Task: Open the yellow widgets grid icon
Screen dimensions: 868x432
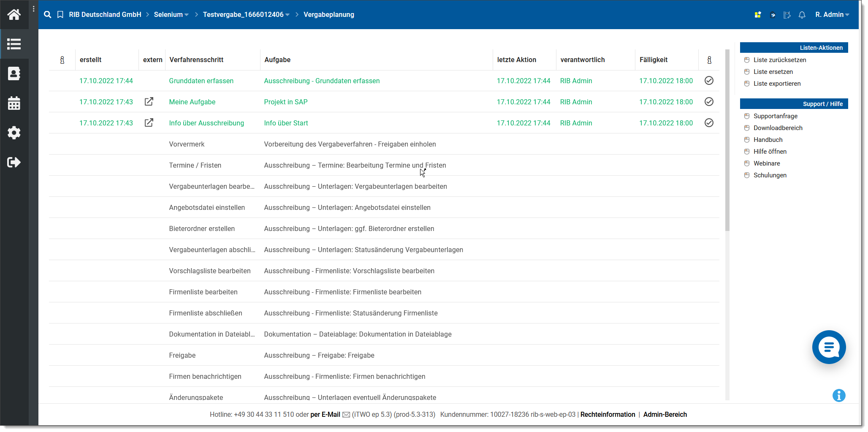Action: click(x=758, y=15)
